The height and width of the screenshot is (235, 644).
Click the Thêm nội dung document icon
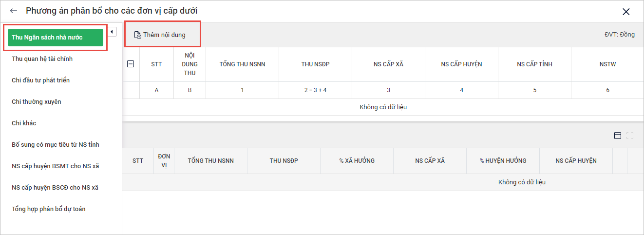[137, 35]
